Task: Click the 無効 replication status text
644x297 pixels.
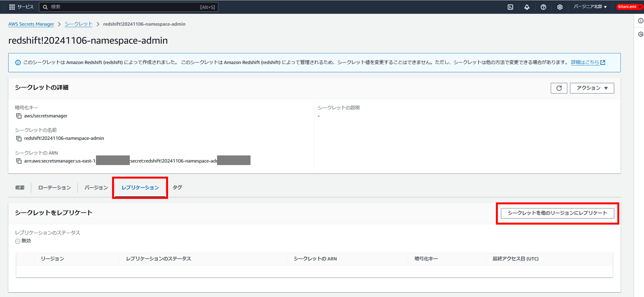Action: [26, 241]
